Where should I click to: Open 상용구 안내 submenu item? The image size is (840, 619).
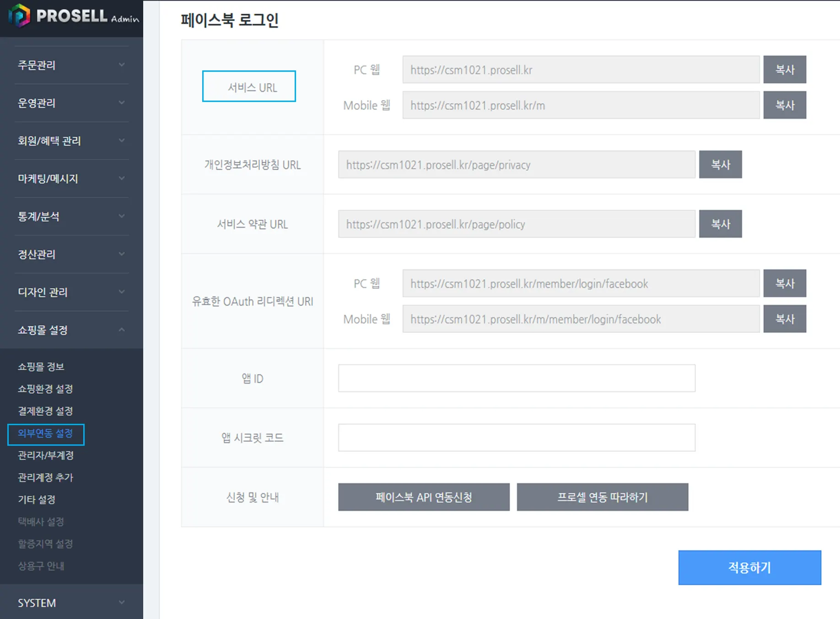tap(41, 566)
